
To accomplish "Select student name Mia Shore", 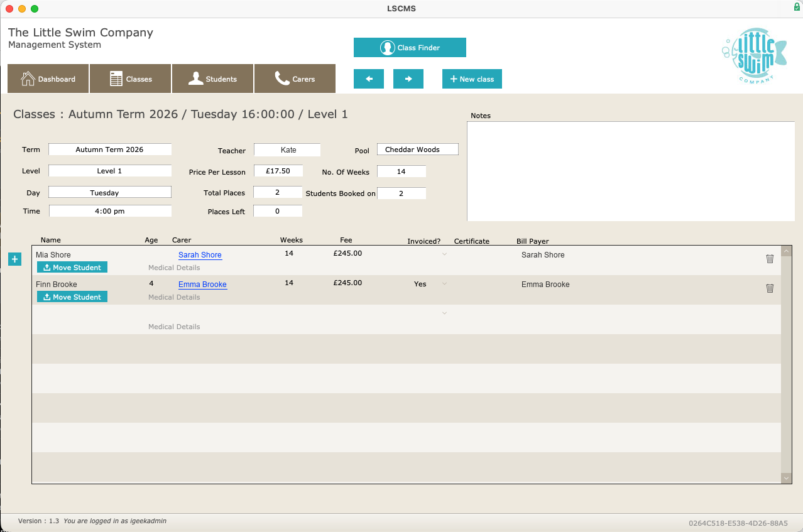I will [53, 255].
